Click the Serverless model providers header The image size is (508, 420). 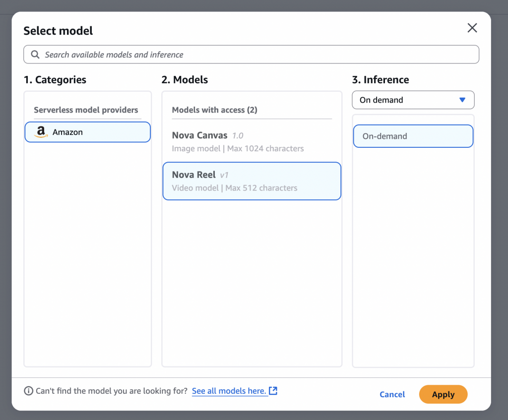[86, 110]
